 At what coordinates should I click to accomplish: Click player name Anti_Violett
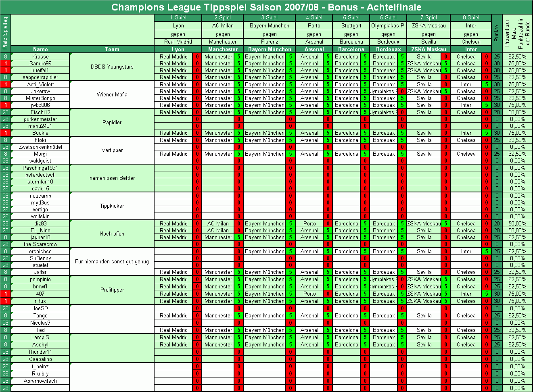pyautogui.click(x=40, y=85)
